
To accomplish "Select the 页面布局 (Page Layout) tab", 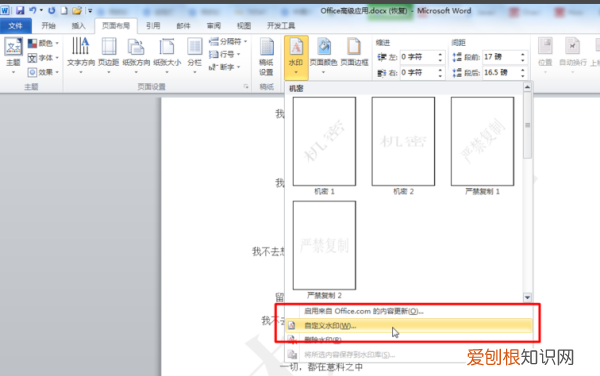I will [x=116, y=26].
